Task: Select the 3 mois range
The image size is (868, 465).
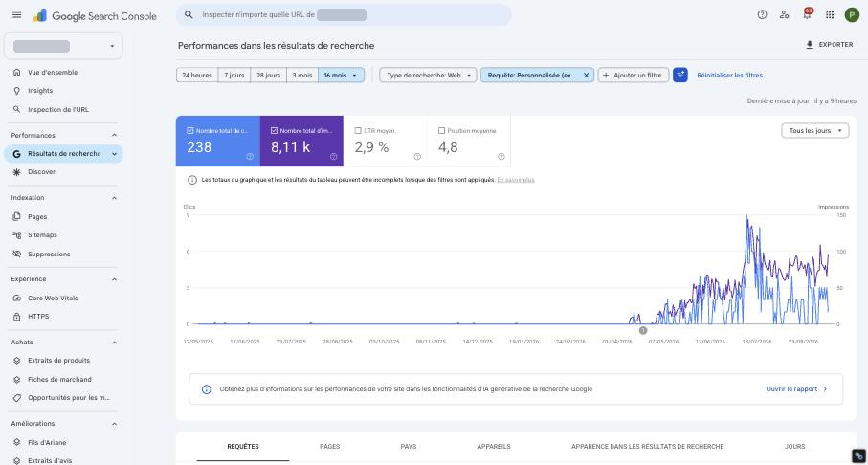Action: (x=302, y=76)
